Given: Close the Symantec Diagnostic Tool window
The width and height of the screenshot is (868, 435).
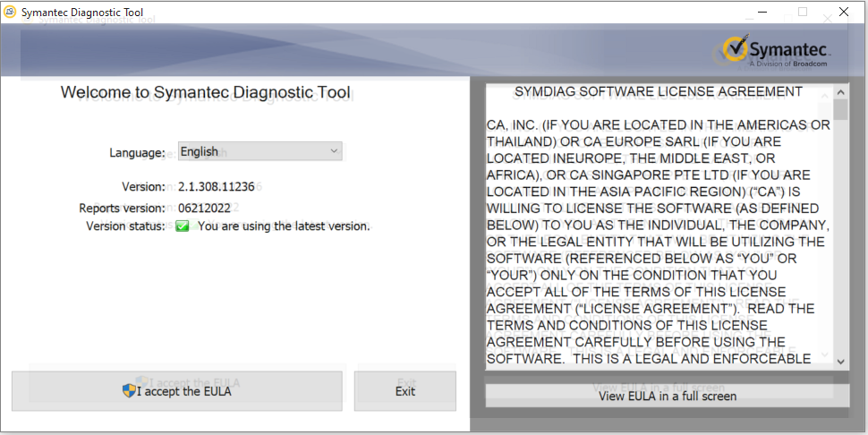Looking at the screenshot, I should pyautogui.click(x=844, y=12).
